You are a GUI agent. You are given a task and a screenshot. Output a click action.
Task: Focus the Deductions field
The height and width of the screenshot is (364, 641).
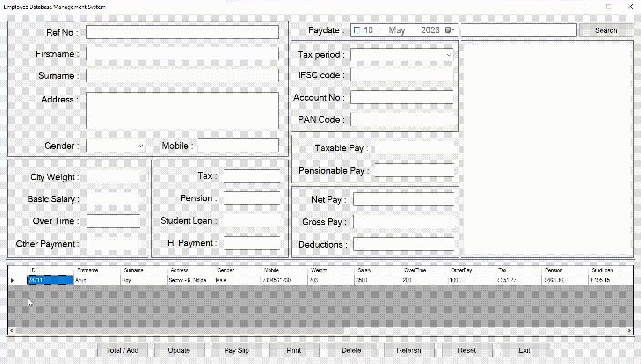point(404,244)
